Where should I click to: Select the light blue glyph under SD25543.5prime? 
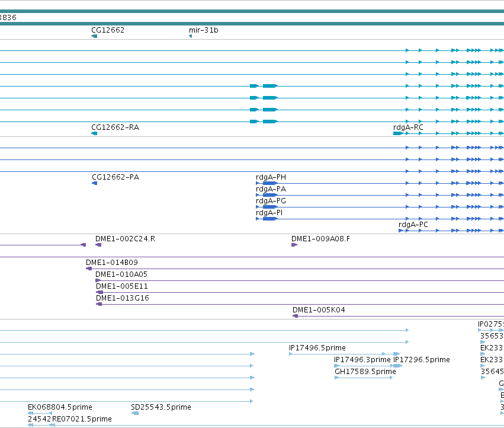click(x=135, y=413)
